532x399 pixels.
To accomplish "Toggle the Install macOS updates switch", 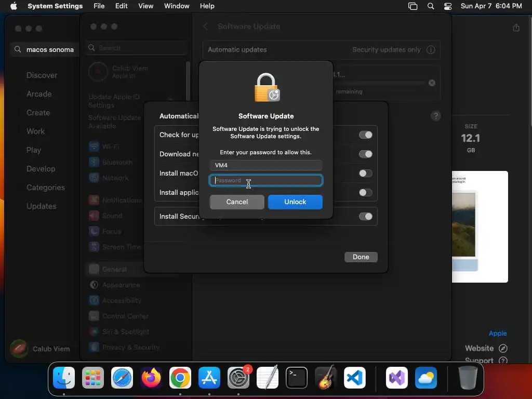I will click(x=365, y=174).
